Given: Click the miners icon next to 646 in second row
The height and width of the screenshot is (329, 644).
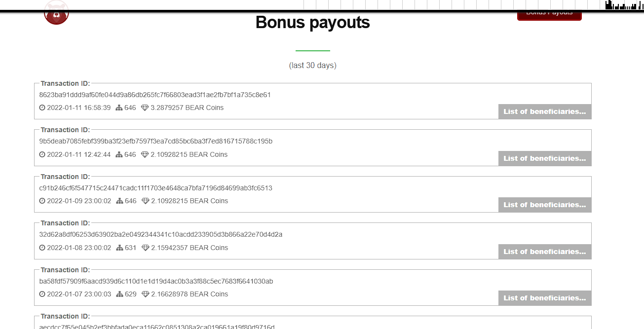Looking at the screenshot, I should coord(119,154).
